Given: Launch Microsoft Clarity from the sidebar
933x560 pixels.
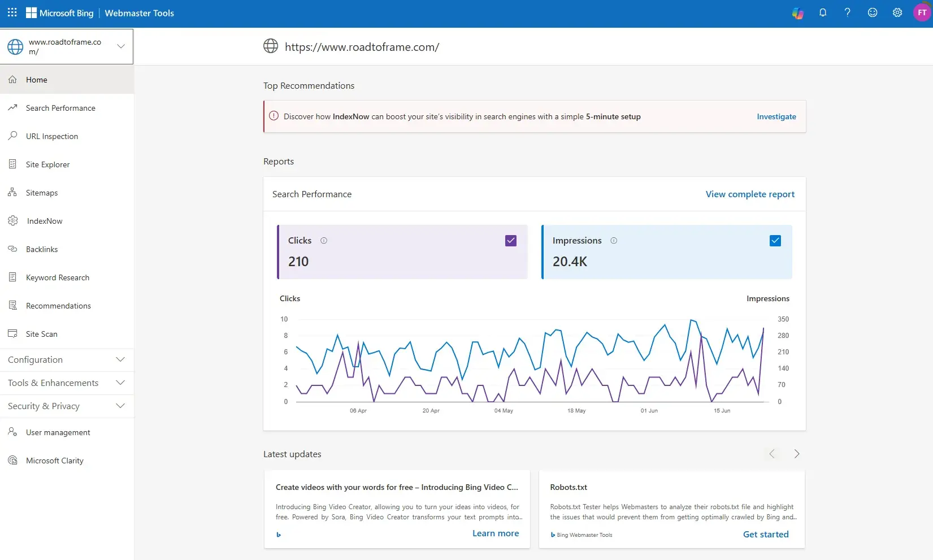Looking at the screenshot, I should coord(54,460).
